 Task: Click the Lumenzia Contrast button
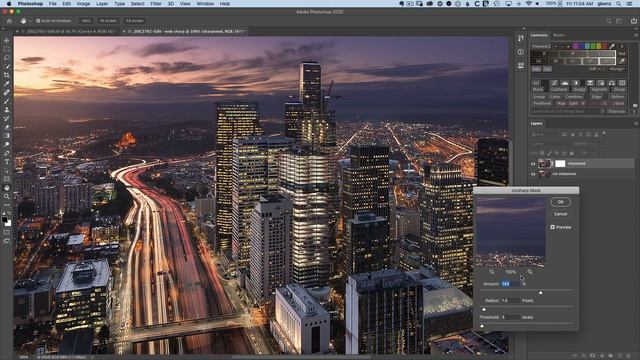[x=559, y=89]
